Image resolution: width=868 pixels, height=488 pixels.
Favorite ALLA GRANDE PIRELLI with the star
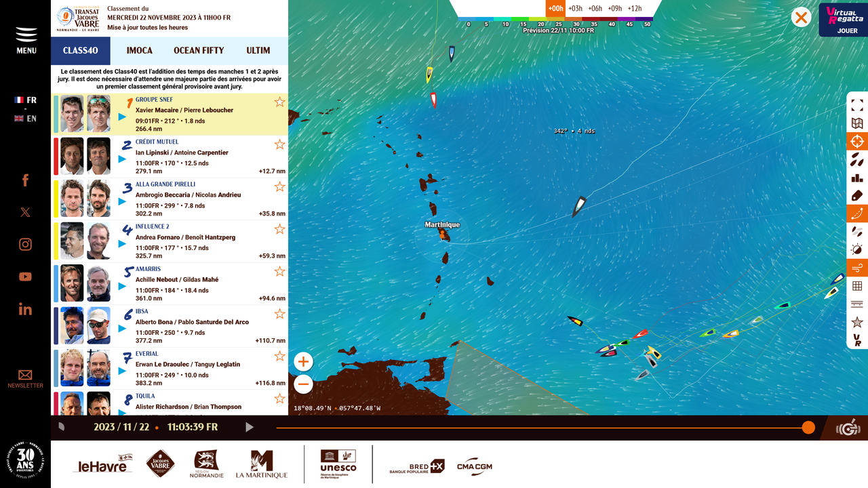tap(279, 186)
